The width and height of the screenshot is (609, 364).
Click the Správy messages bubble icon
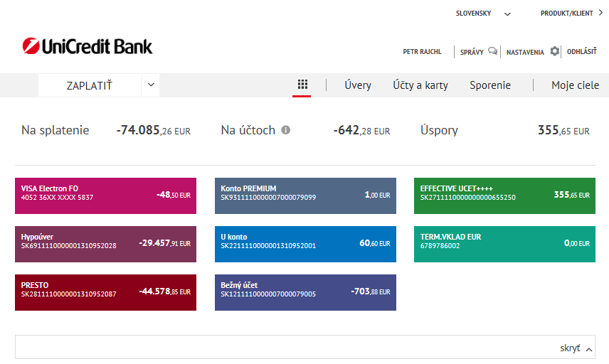pyautogui.click(x=492, y=51)
